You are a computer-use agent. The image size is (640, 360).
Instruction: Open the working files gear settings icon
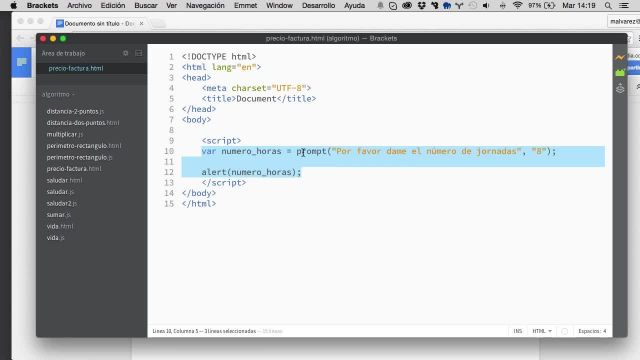[126, 53]
